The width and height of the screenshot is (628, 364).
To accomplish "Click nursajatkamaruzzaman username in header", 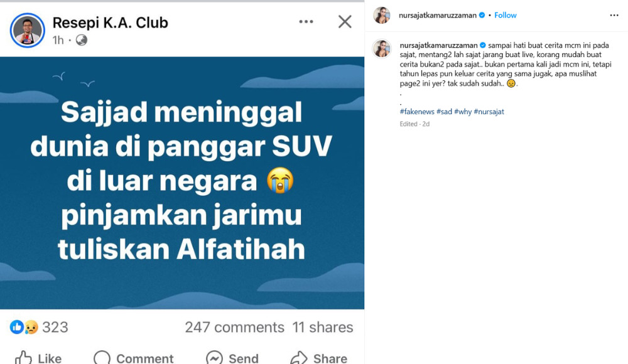I will click(x=437, y=15).
